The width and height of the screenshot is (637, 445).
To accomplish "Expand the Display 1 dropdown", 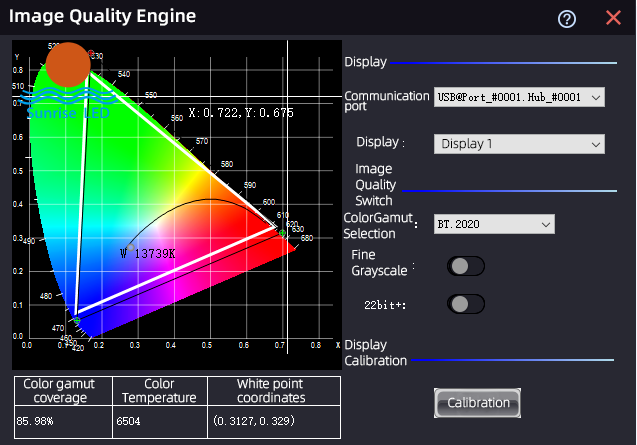I will [x=519, y=144].
